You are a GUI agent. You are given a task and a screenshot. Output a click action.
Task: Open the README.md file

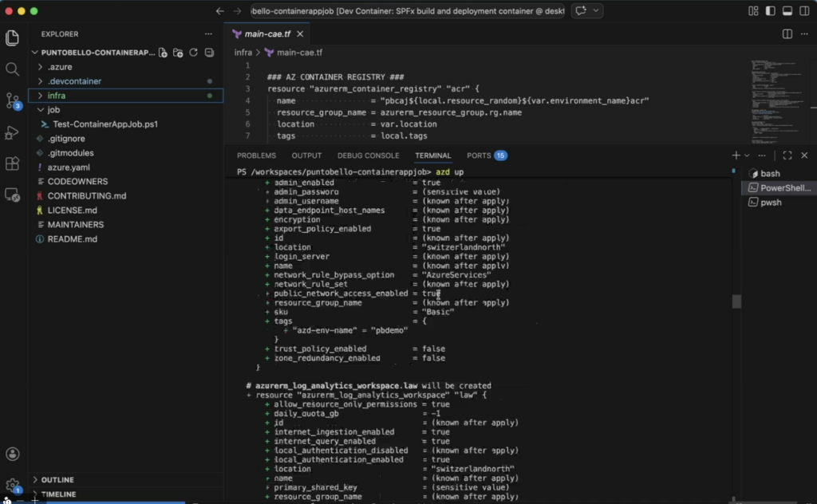(72, 239)
